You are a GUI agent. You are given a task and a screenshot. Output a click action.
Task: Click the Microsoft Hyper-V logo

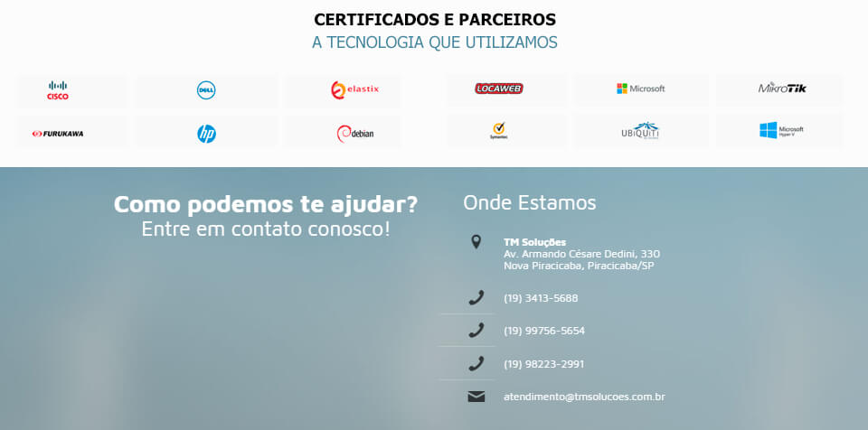(x=781, y=131)
